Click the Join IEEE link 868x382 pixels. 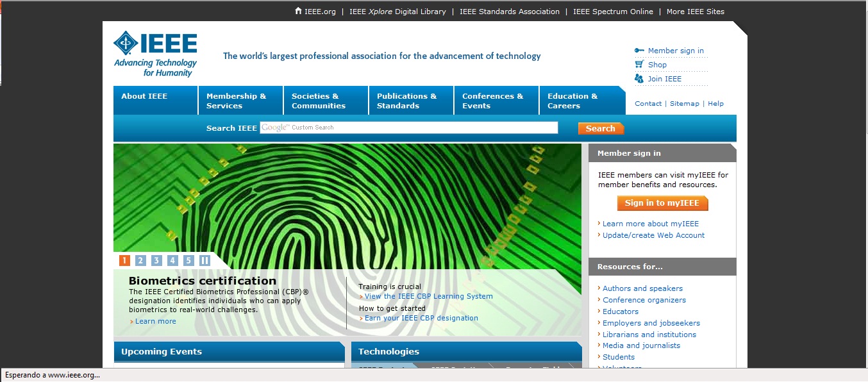[x=665, y=79]
